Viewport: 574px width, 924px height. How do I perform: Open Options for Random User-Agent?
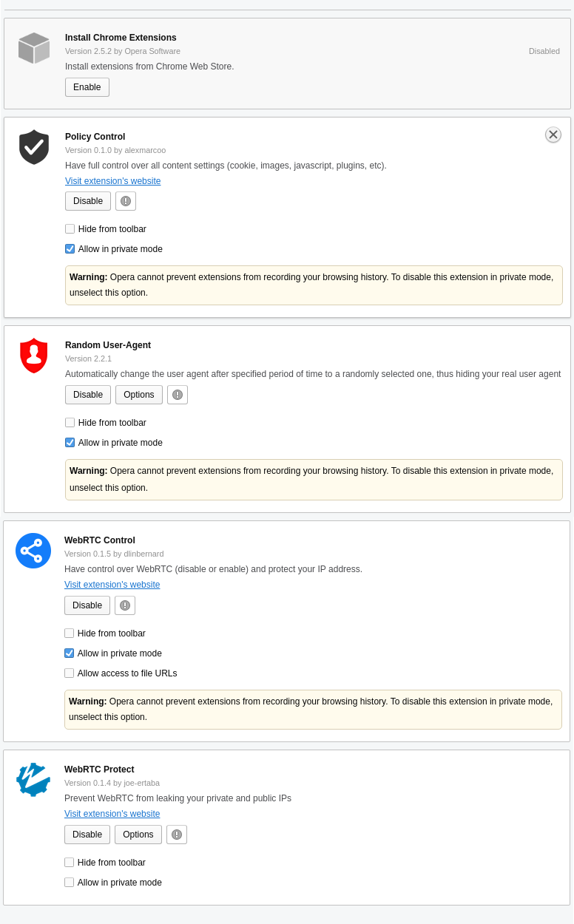138,394
